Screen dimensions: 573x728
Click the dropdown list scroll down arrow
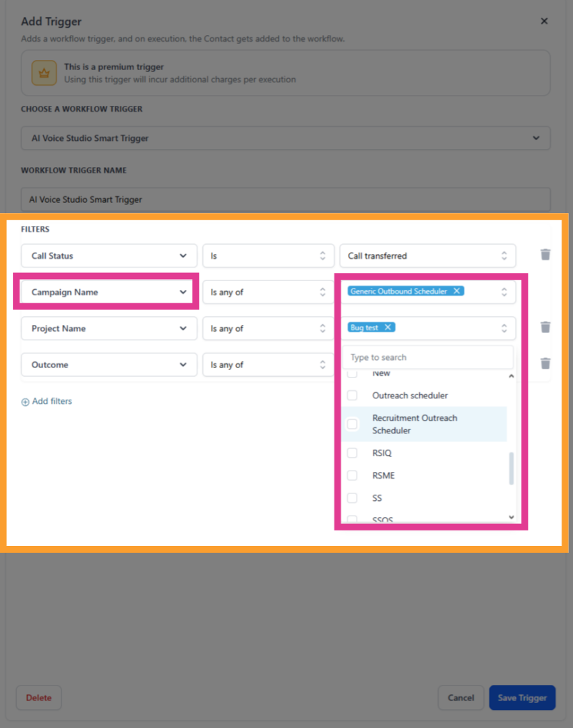511,517
